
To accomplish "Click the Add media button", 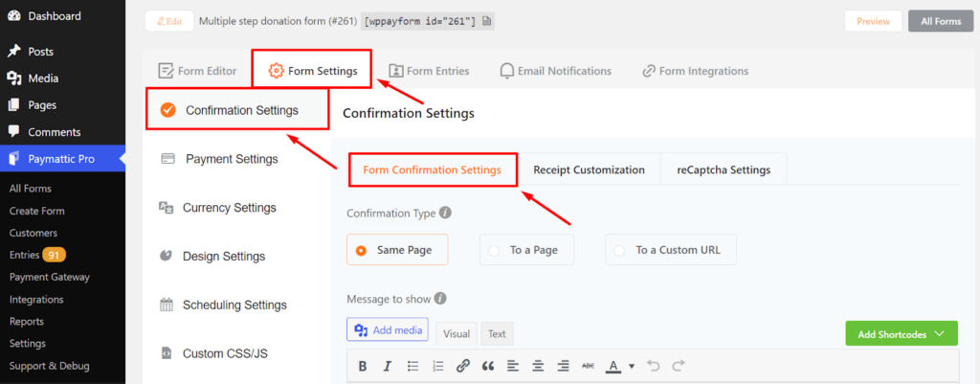I will 388,330.
